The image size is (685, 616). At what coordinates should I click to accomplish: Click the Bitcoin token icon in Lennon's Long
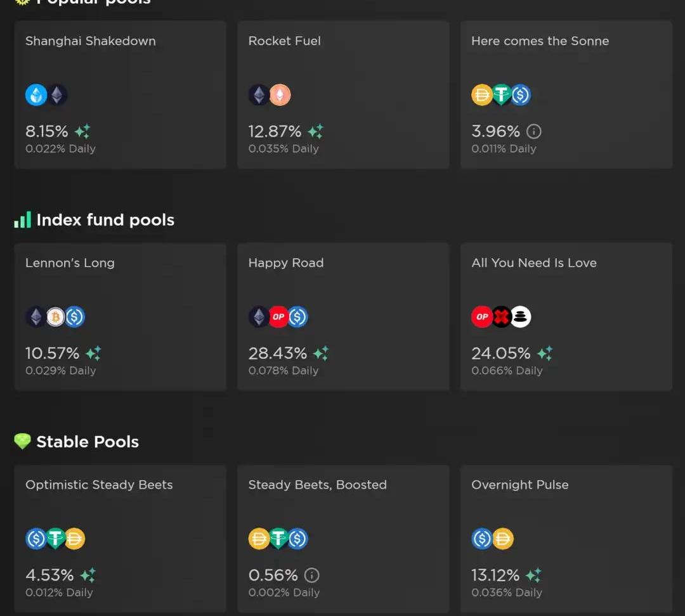click(55, 317)
